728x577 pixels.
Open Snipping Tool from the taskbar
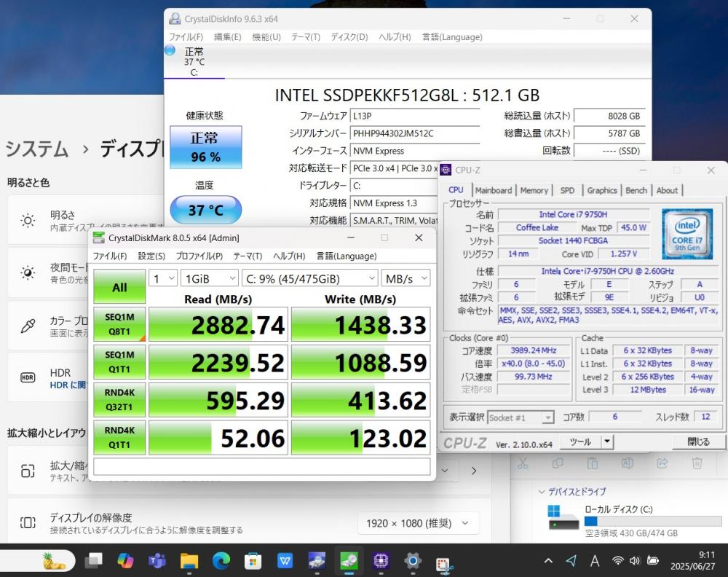tap(444, 563)
